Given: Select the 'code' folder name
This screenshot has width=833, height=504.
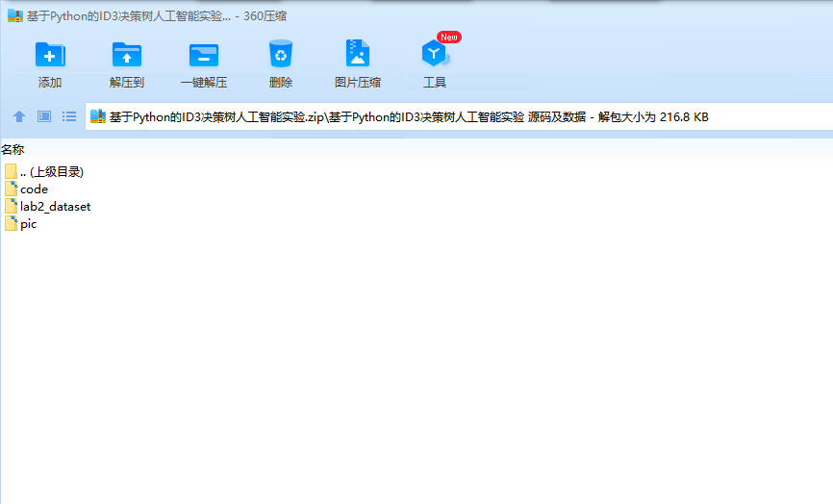Looking at the screenshot, I should pos(34,189).
